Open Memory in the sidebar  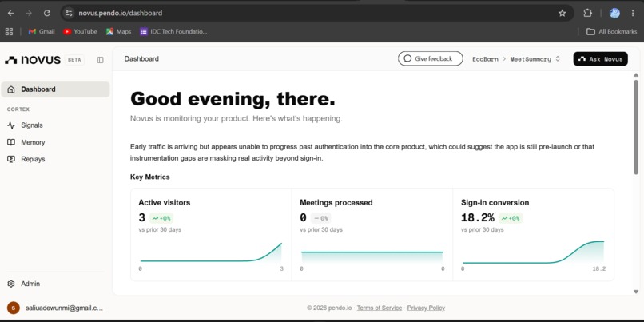pos(55,142)
